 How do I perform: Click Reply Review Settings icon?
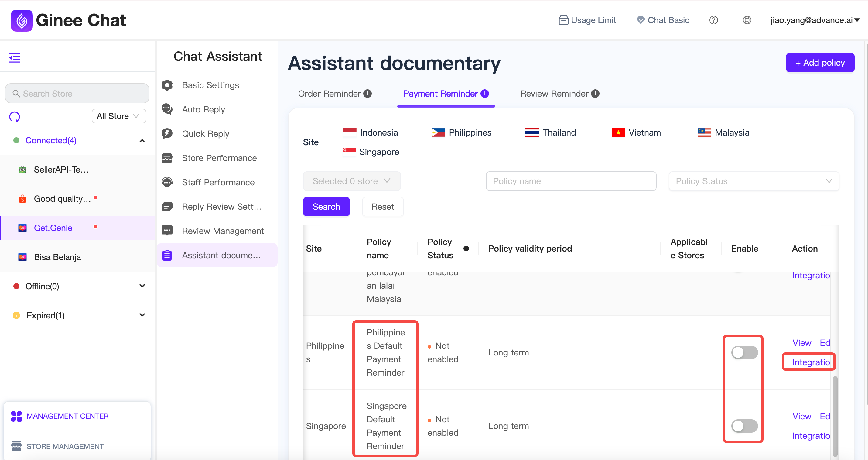pyautogui.click(x=167, y=206)
